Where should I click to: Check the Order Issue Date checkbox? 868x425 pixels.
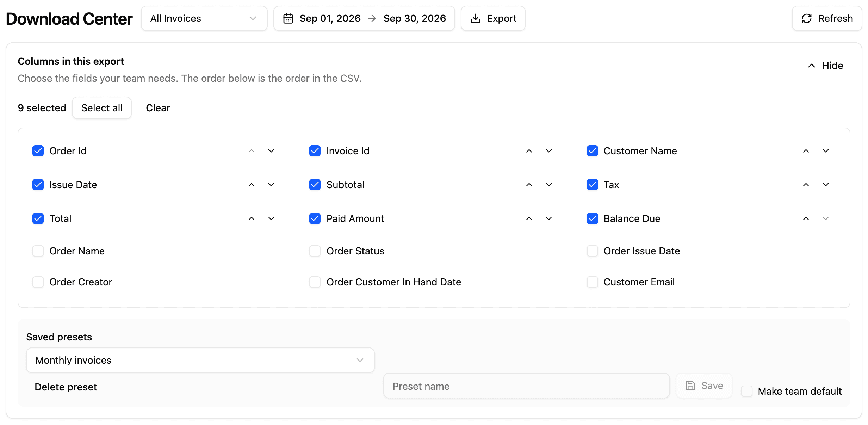click(593, 251)
